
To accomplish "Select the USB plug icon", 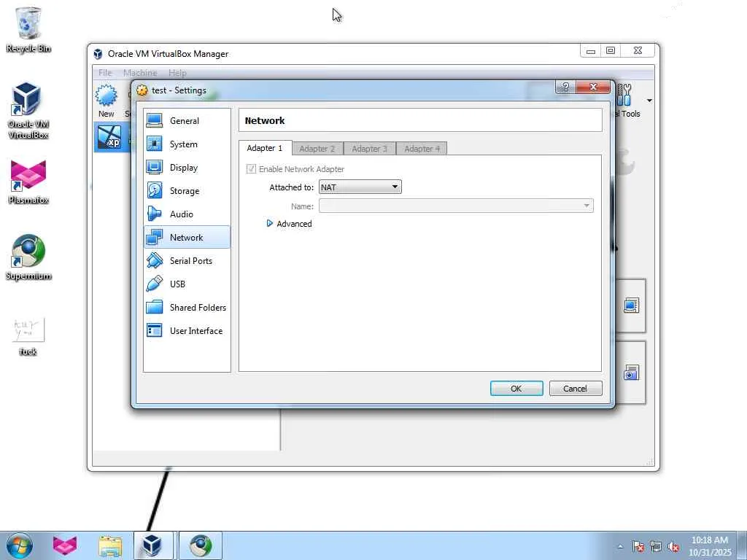I will [x=155, y=284].
